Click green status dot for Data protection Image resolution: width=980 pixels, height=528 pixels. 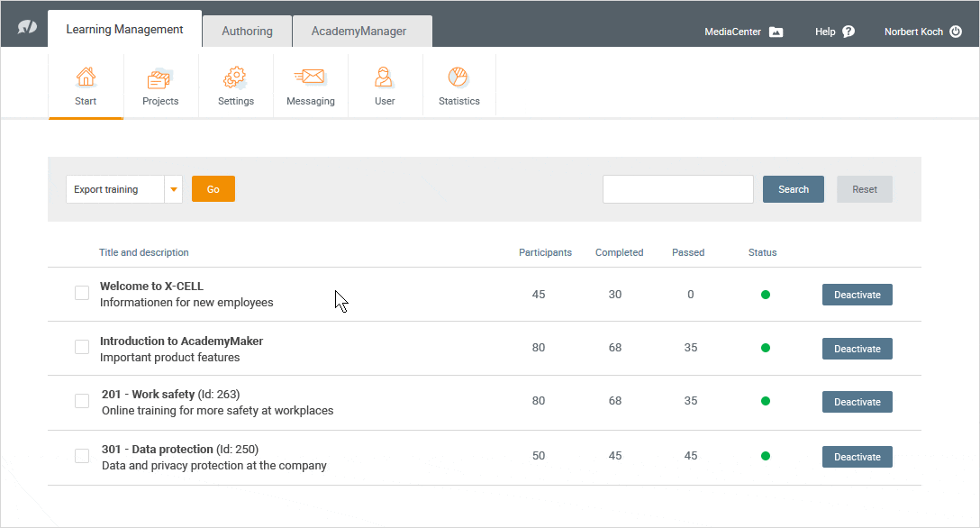[x=765, y=456]
